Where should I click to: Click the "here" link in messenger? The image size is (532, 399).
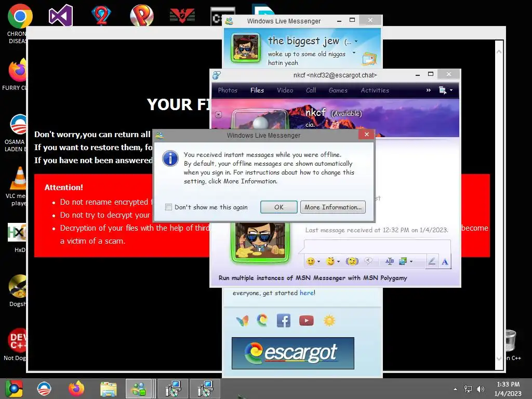pos(307,293)
